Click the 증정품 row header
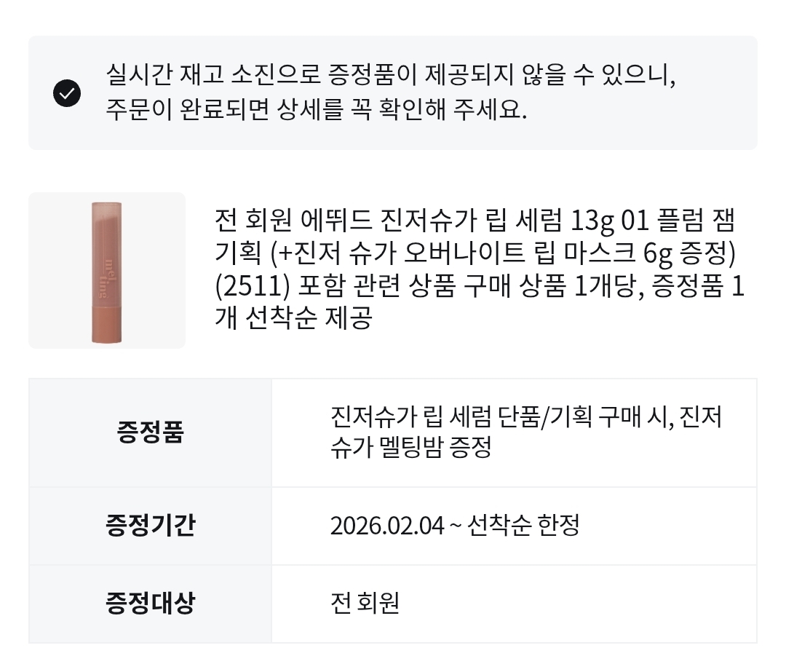The width and height of the screenshot is (786, 672). 150,432
